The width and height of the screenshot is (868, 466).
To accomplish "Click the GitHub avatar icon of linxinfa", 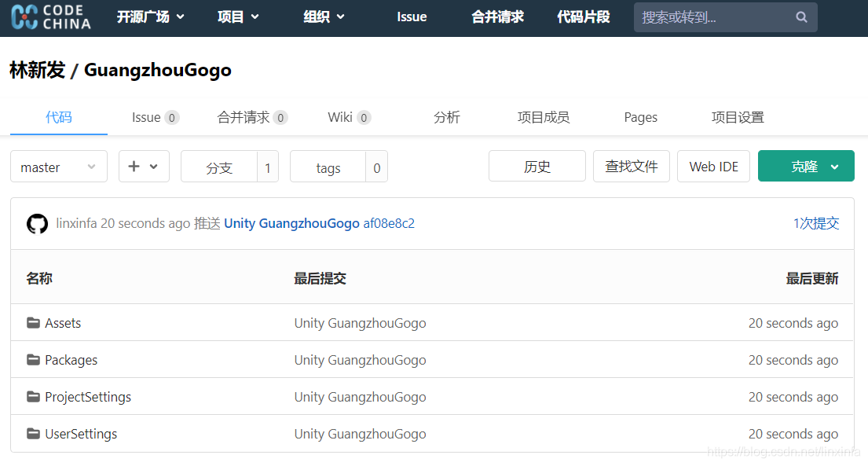I will coord(37,224).
